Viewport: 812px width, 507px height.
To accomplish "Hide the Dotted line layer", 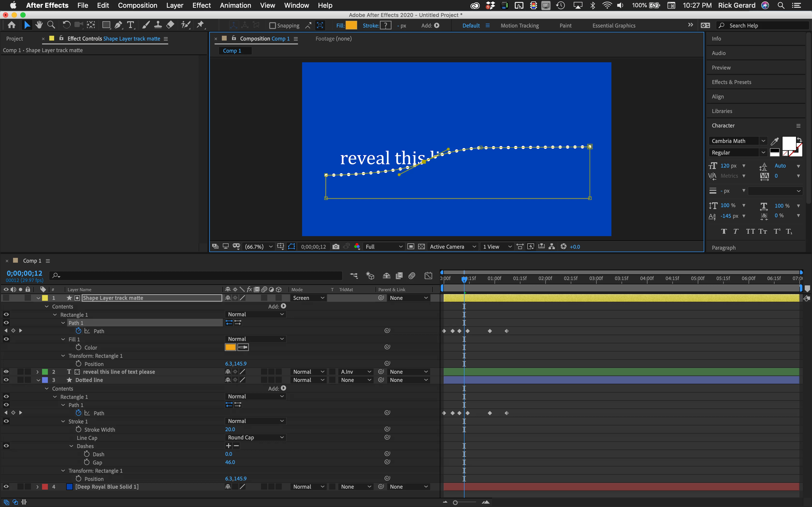I will pos(6,380).
